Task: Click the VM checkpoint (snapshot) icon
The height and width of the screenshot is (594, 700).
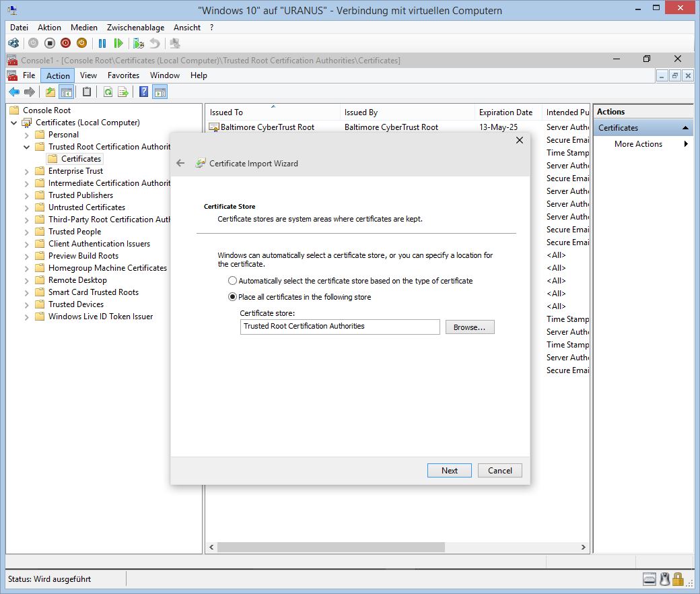Action: point(139,43)
